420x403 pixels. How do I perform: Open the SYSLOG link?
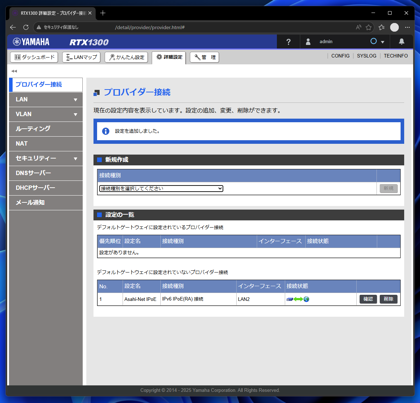pyautogui.click(x=366, y=56)
